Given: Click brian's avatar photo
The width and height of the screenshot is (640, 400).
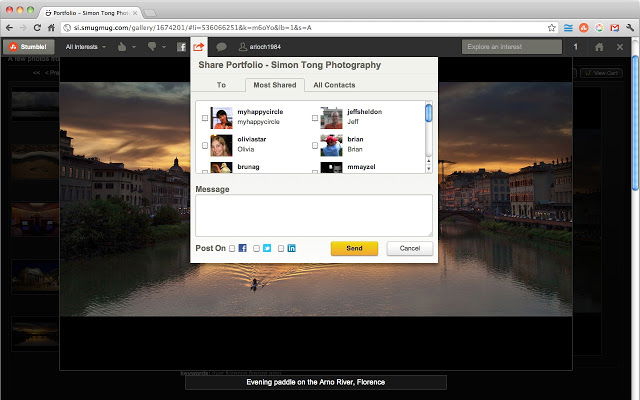Looking at the screenshot, I should (x=331, y=145).
